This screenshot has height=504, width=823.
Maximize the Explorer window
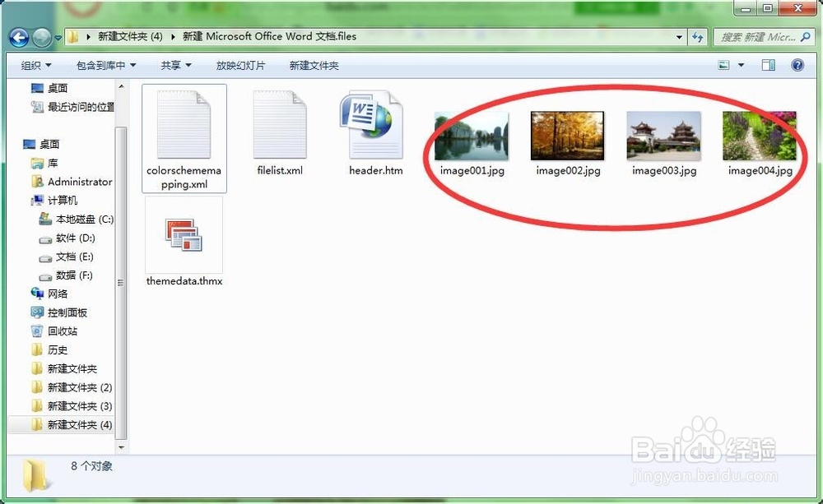coord(768,8)
